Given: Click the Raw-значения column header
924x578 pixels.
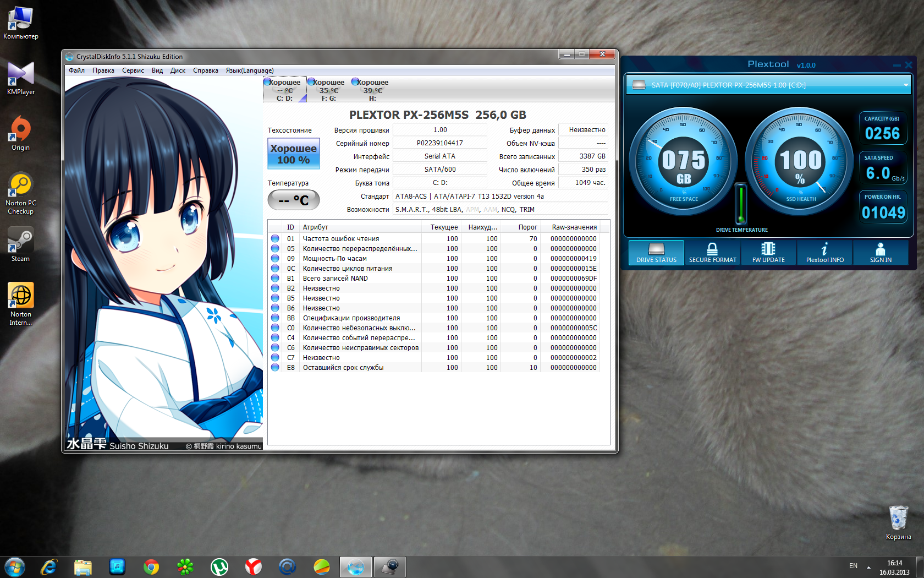Looking at the screenshot, I should (571, 227).
